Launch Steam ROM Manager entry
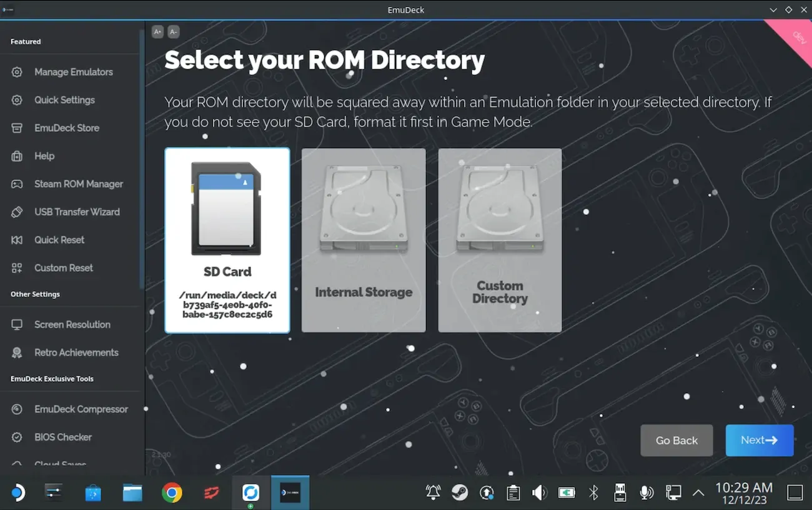This screenshot has width=812, height=510. tap(79, 184)
